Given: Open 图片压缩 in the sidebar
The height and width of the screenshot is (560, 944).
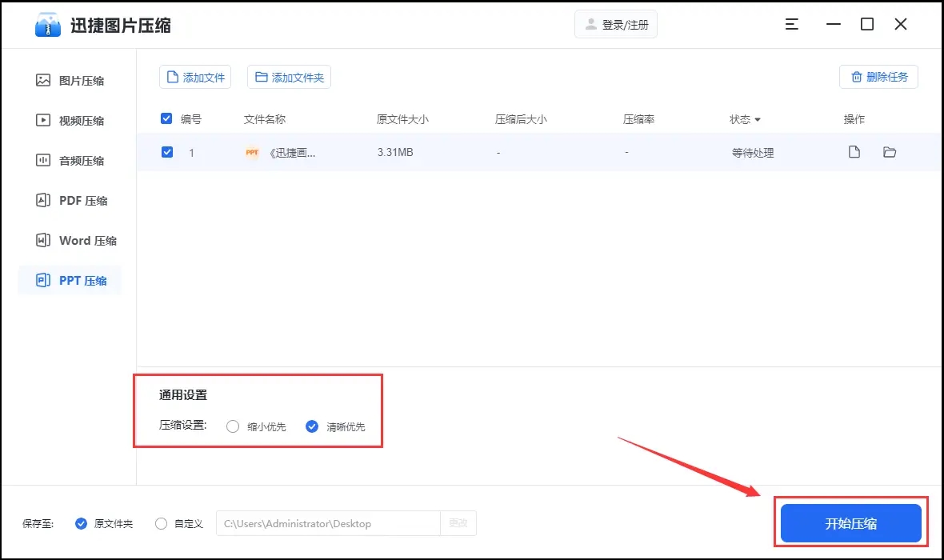Looking at the screenshot, I should click(70, 81).
